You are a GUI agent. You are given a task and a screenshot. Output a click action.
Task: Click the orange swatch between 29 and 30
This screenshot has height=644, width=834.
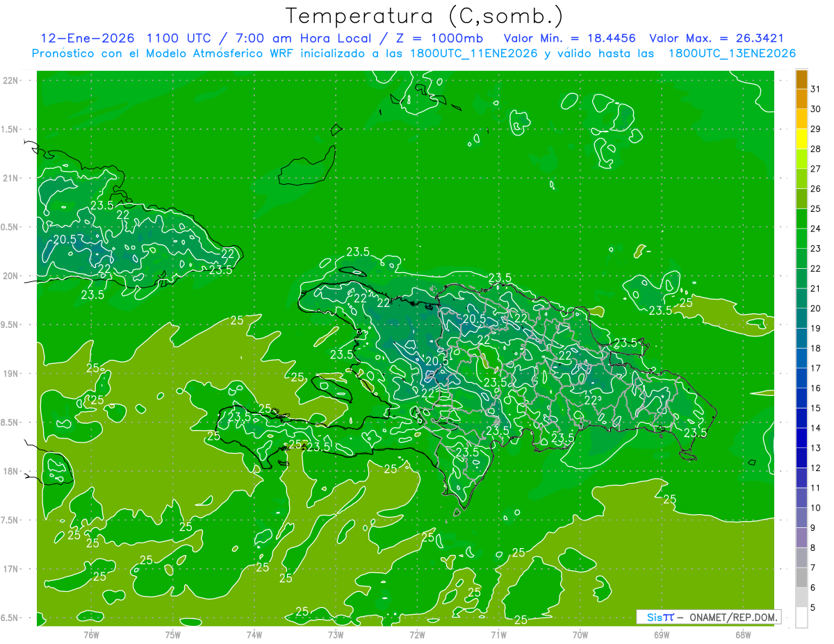tap(801, 119)
